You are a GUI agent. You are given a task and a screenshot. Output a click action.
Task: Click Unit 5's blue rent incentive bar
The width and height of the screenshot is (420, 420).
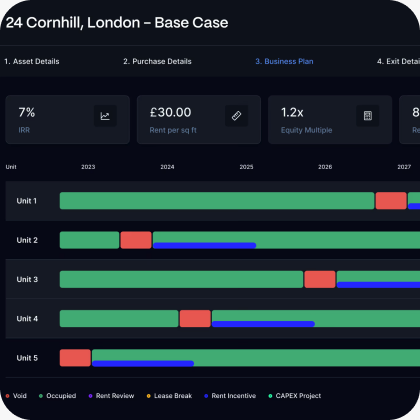click(143, 363)
